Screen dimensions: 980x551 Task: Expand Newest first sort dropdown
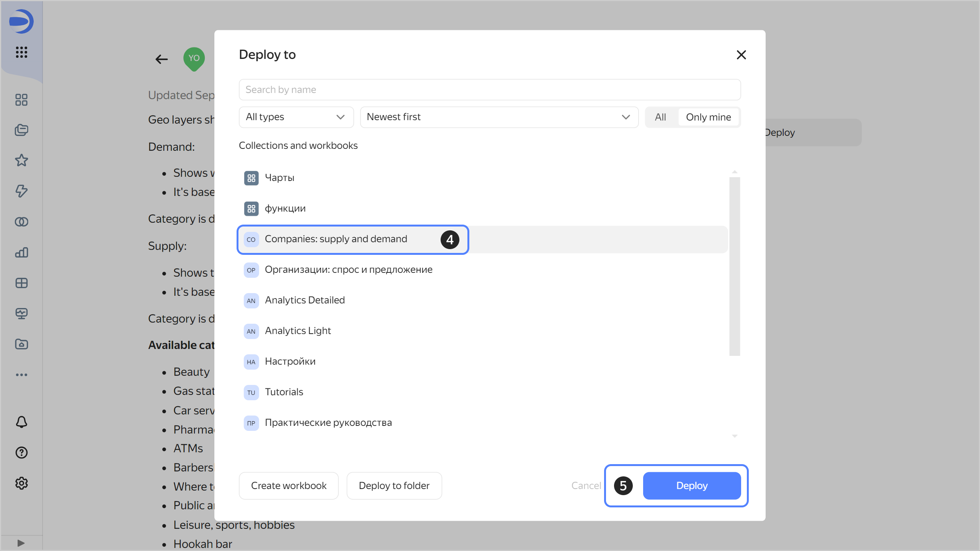point(498,117)
